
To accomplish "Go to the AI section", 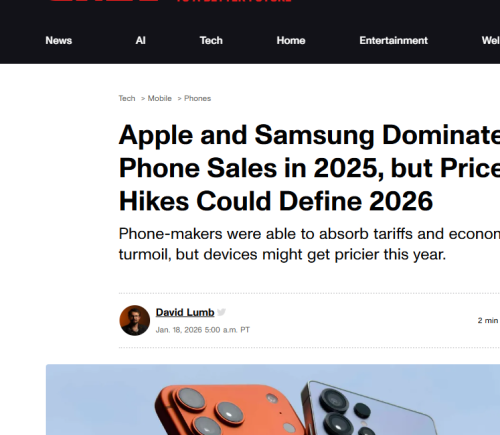I will (x=140, y=40).
